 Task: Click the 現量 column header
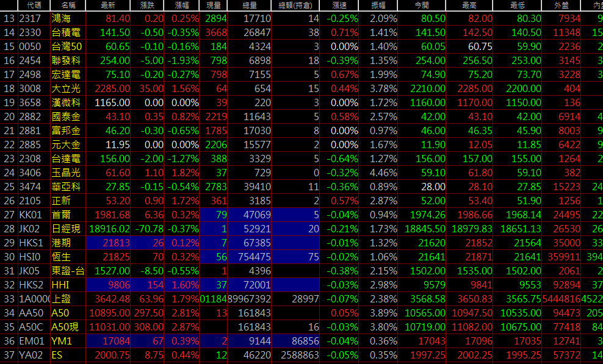click(214, 5)
